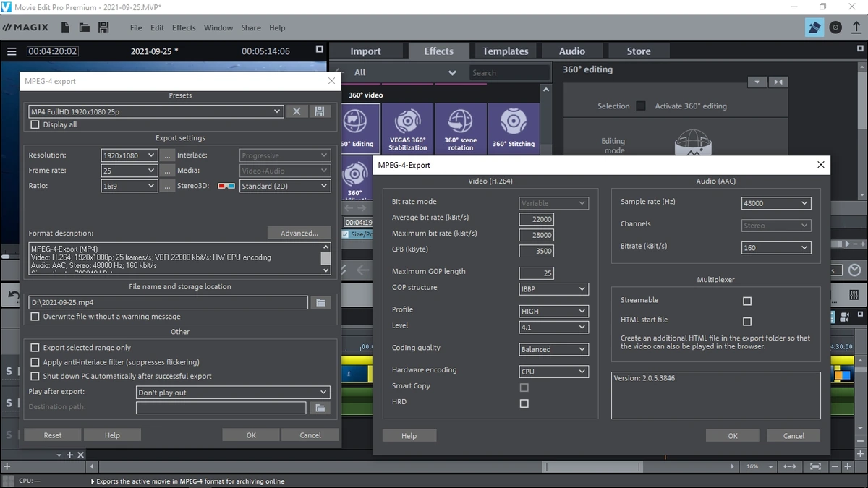The image size is (868, 488).
Task: Open the burn disc icon
Action: click(x=836, y=27)
